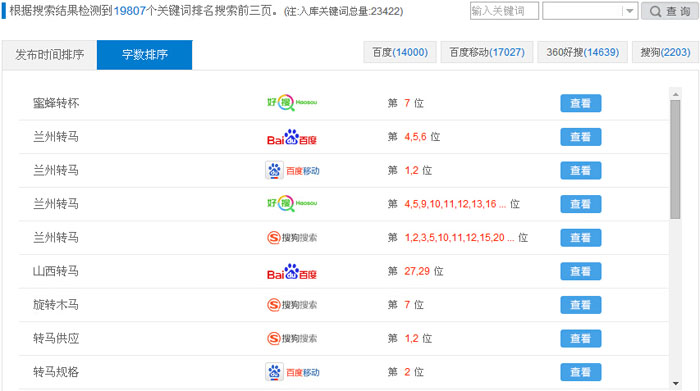Screen dimensions: 700x391
Task: Click the scrollbar up arrow
Action: point(675,94)
